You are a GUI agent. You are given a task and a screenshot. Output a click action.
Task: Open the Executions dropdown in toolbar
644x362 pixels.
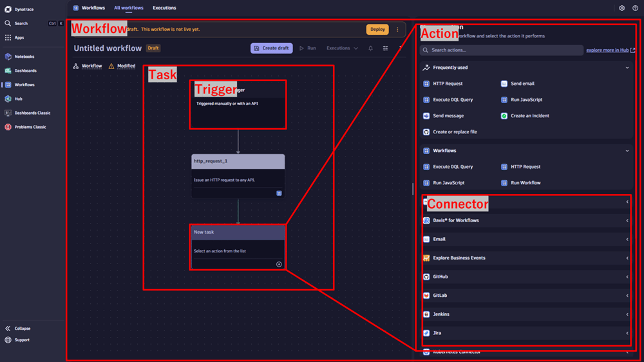[342, 48]
